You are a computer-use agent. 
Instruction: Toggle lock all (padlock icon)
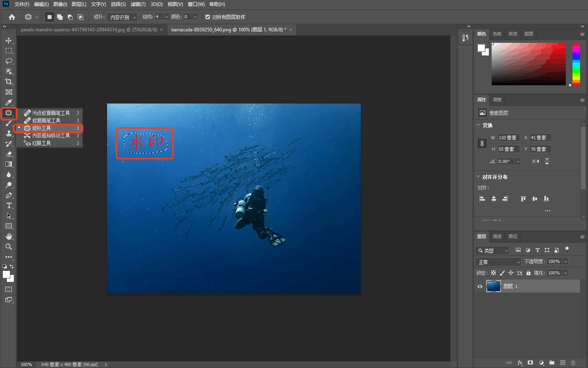click(x=529, y=273)
